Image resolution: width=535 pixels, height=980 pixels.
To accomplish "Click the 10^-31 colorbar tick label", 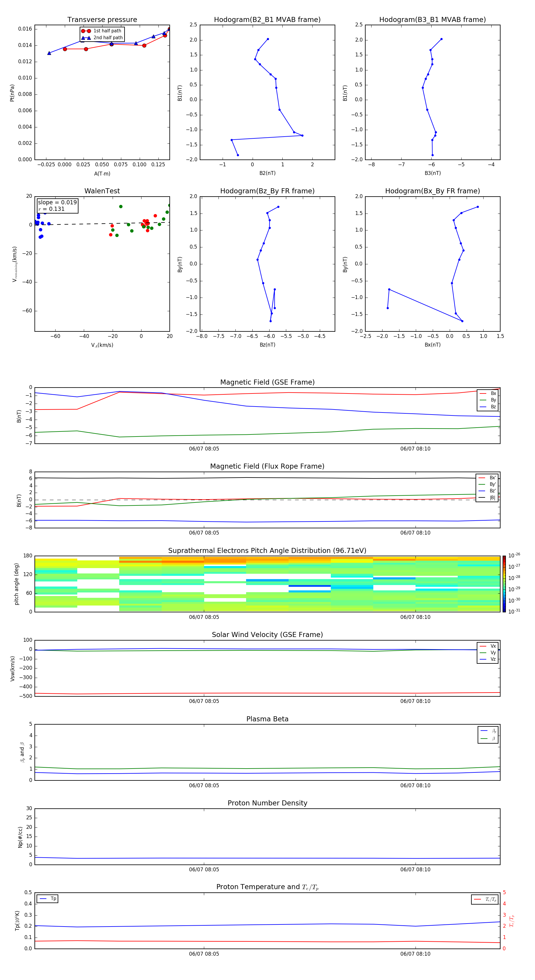I will click(514, 611).
